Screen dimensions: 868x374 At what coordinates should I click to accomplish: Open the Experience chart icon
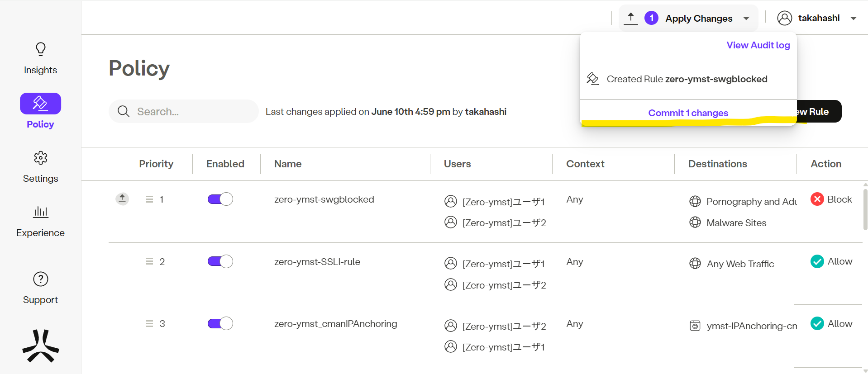point(41,212)
